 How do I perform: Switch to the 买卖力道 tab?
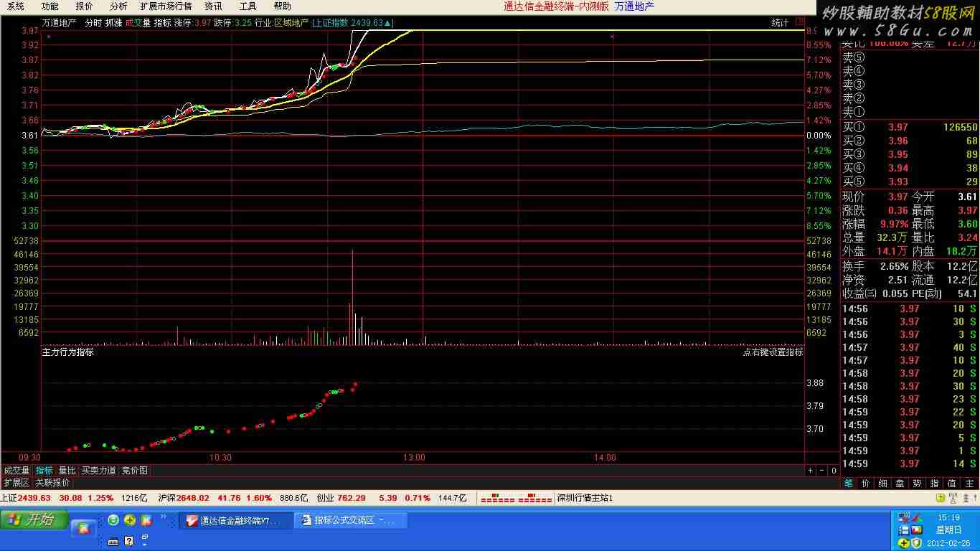pos(98,471)
